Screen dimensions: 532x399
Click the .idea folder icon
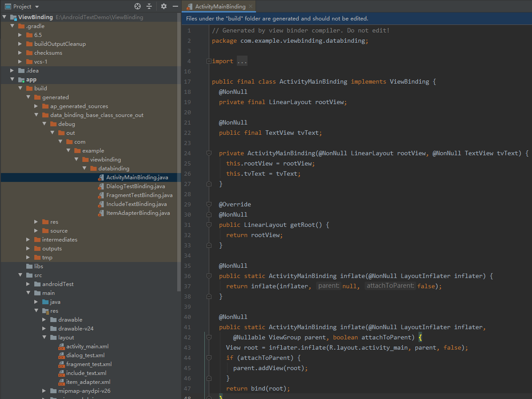coord(21,71)
